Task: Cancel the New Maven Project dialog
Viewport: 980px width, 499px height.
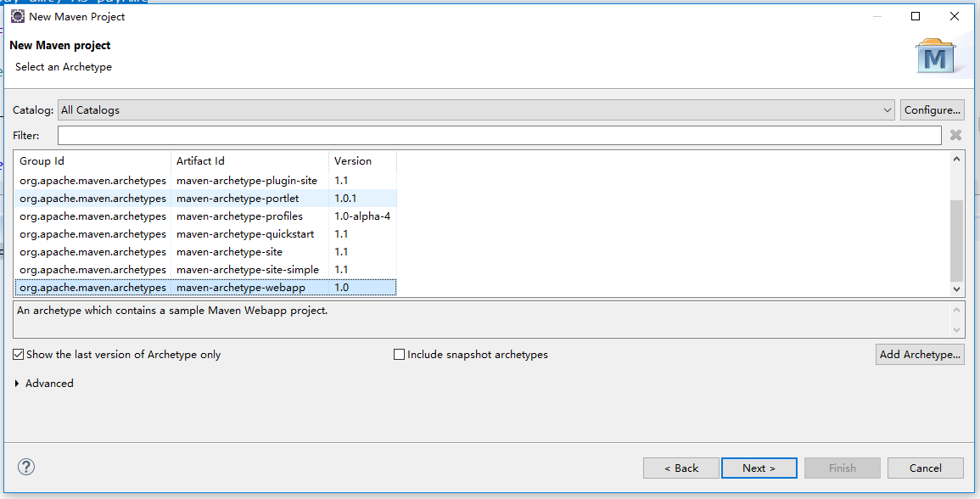Action: click(x=926, y=468)
